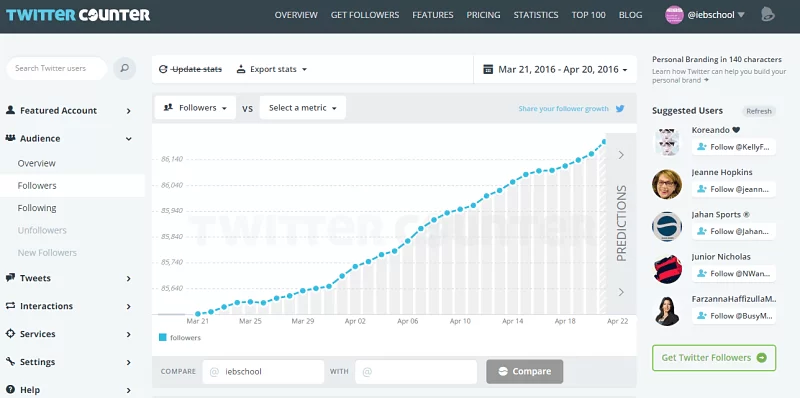The image size is (800, 398).
Task: Click Follow @jeann... button
Action: pyautogui.click(x=734, y=189)
